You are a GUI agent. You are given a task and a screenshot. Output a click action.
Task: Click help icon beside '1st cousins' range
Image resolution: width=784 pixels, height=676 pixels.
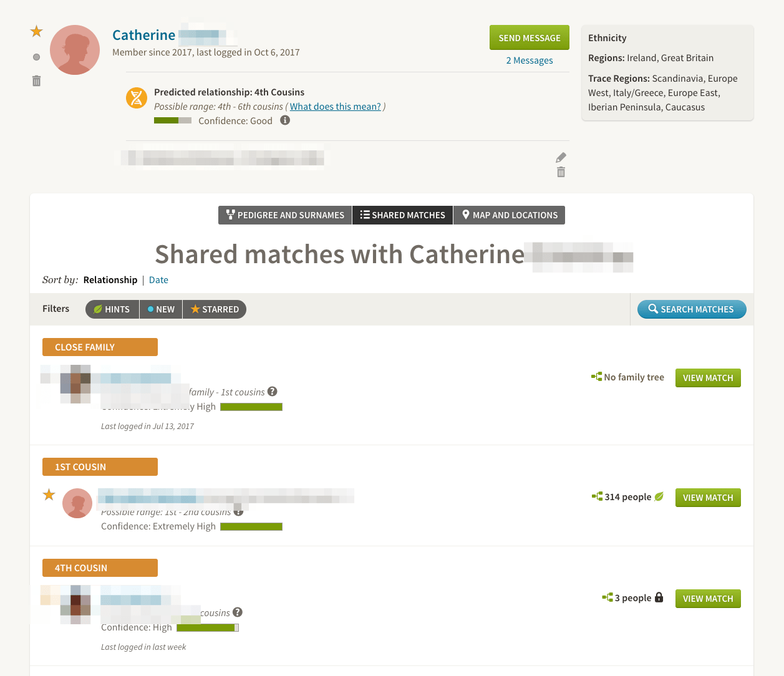coord(273,392)
